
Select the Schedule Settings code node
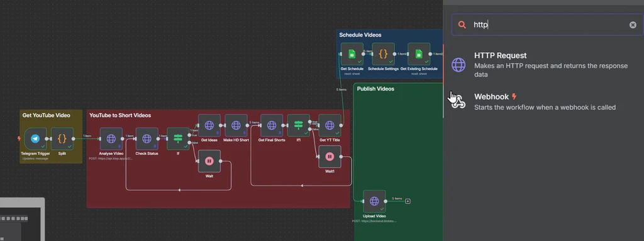383,54
